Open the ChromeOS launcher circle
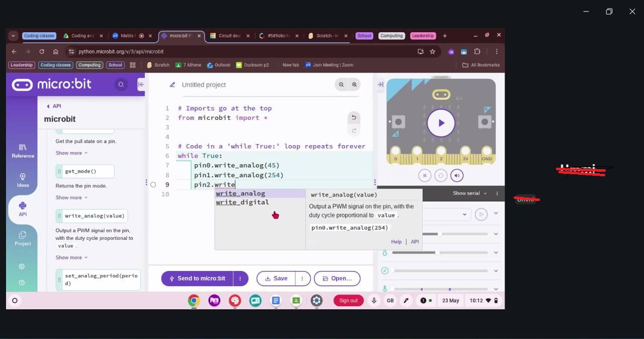Viewport: 644px width, 339px height. (x=15, y=301)
